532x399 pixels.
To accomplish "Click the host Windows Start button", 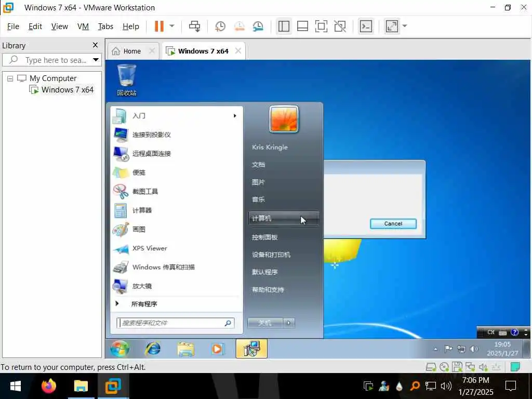I will pos(16,386).
